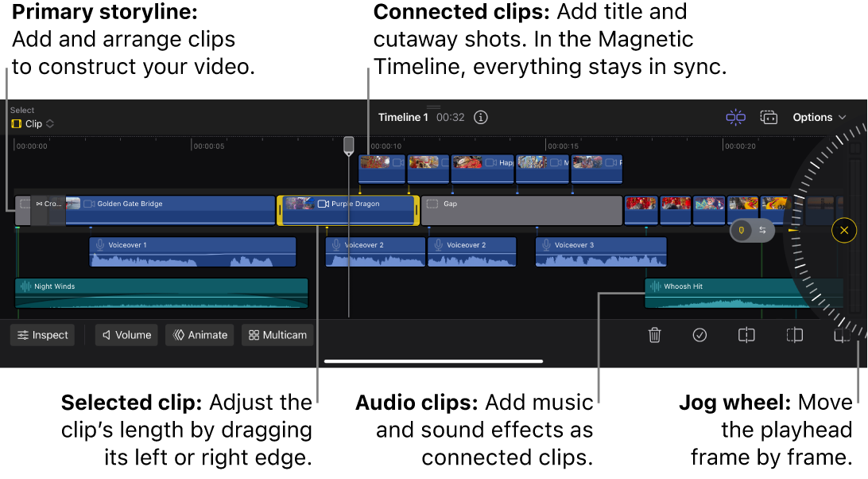Open the Inspect panel
868x479 pixels.
click(42, 335)
